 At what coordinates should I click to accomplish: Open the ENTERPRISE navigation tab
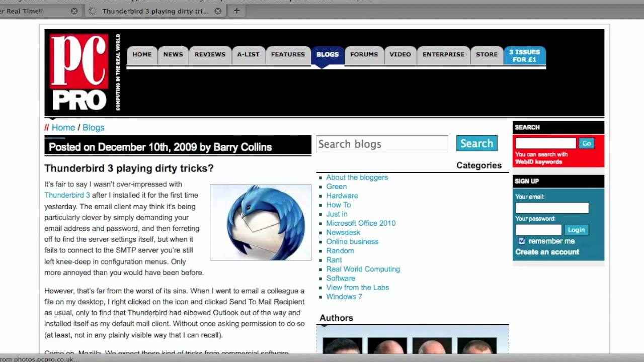click(x=444, y=55)
